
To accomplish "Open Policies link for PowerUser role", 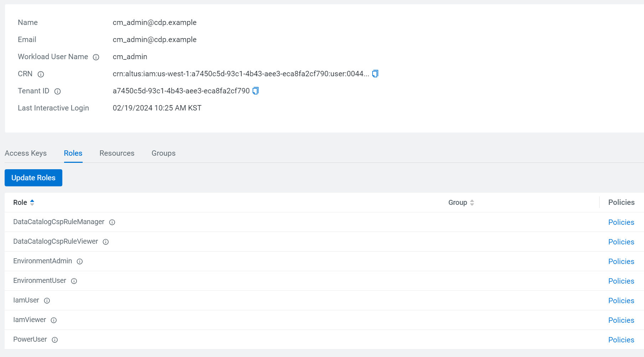I will pos(621,340).
